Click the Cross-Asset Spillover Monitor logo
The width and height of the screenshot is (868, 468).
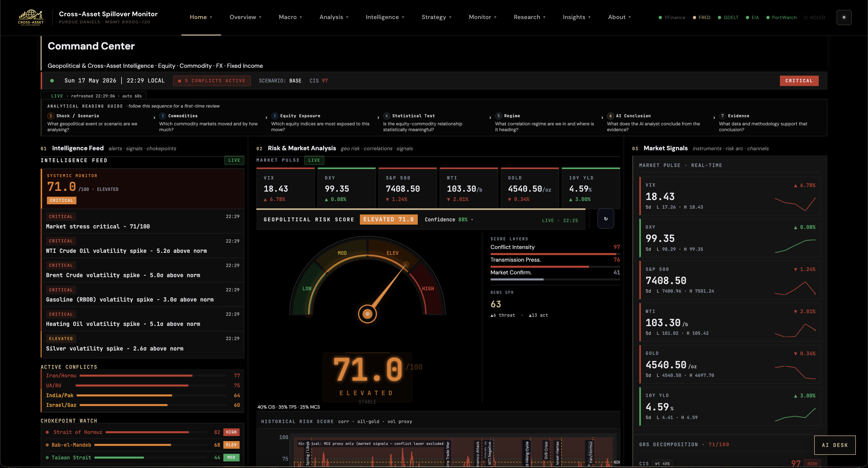pyautogui.click(x=31, y=18)
